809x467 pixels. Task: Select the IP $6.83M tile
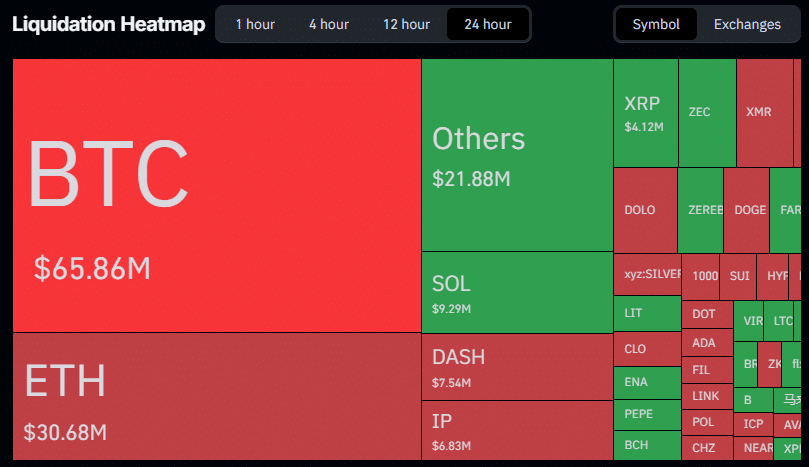click(516, 429)
